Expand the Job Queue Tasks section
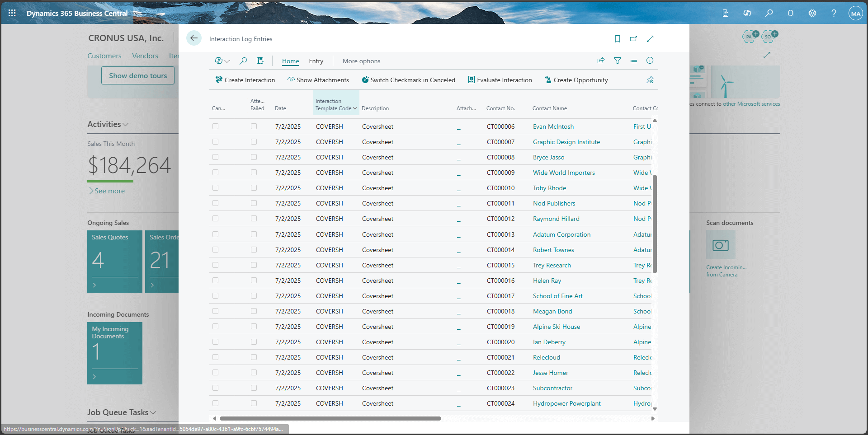 (x=153, y=412)
